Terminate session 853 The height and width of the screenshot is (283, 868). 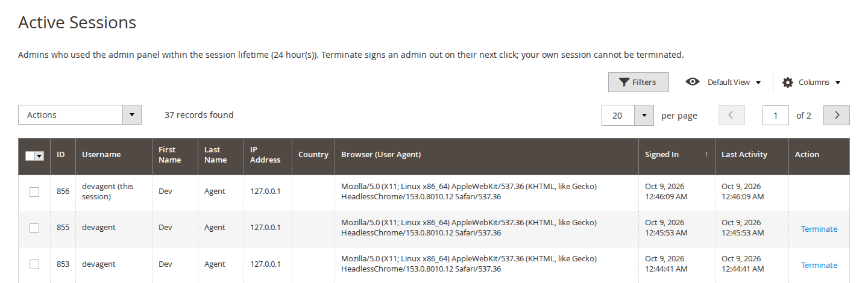(819, 265)
